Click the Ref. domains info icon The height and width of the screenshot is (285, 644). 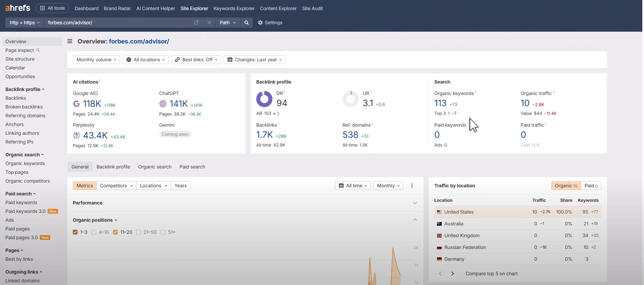pyautogui.click(x=372, y=124)
